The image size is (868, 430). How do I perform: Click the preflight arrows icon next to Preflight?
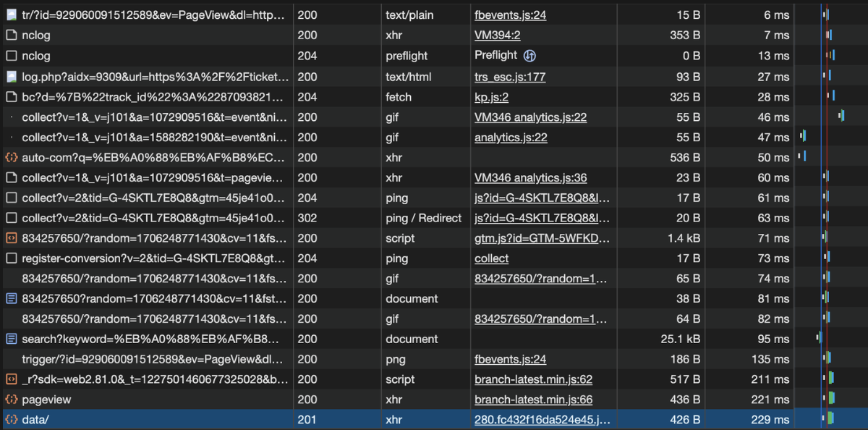[x=529, y=55]
